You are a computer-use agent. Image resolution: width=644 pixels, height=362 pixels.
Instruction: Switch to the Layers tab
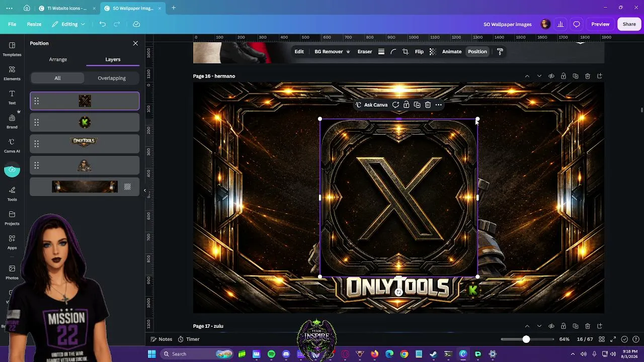(113, 59)
